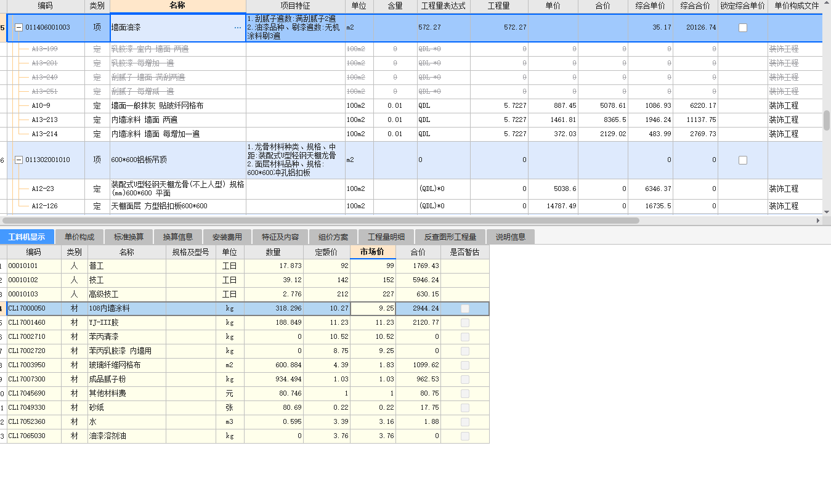
Task: Select material row CL17045690 其他材料费
Action: pyautogui.click(x=245, y=394)
